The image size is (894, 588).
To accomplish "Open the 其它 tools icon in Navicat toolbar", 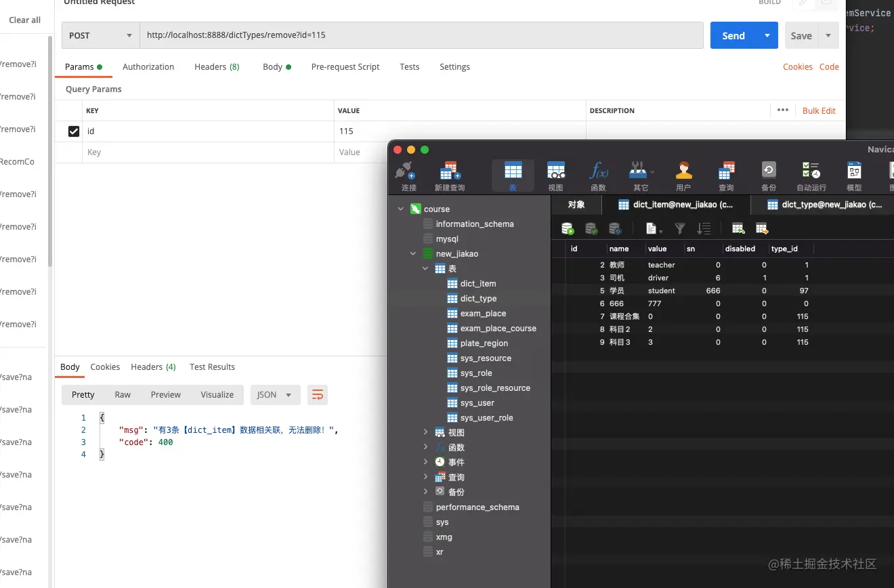I will coord(641,176).
